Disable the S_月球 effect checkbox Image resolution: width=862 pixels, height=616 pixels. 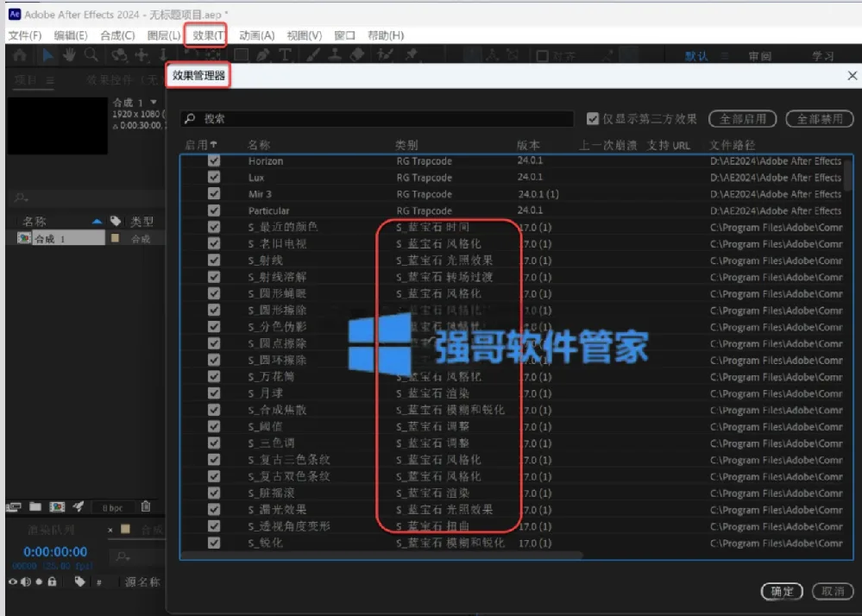(x=214, y=393)
